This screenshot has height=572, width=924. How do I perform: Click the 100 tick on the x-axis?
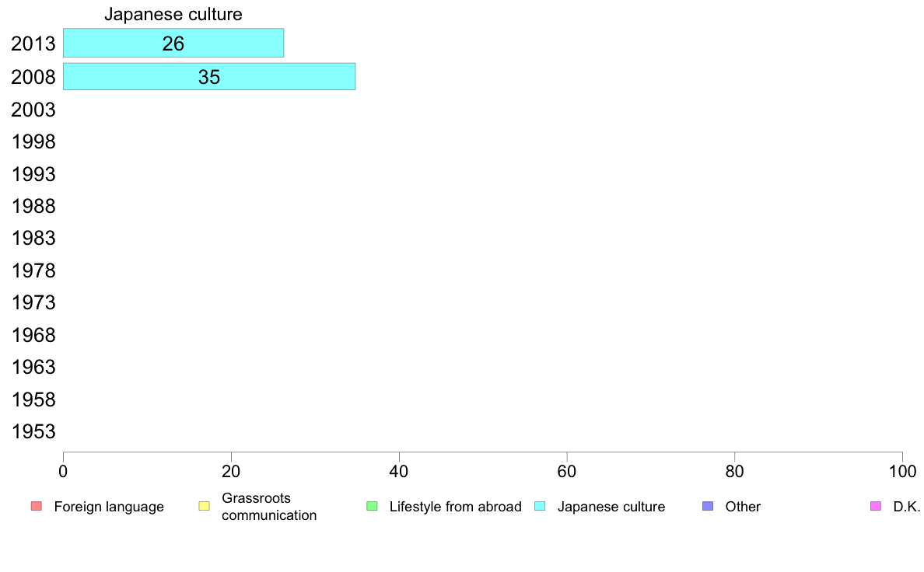click(902, 471)
